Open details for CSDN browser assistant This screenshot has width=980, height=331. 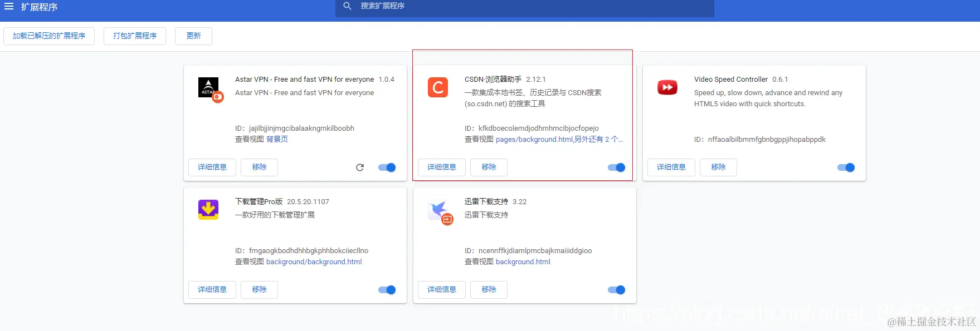coord(442,167)
